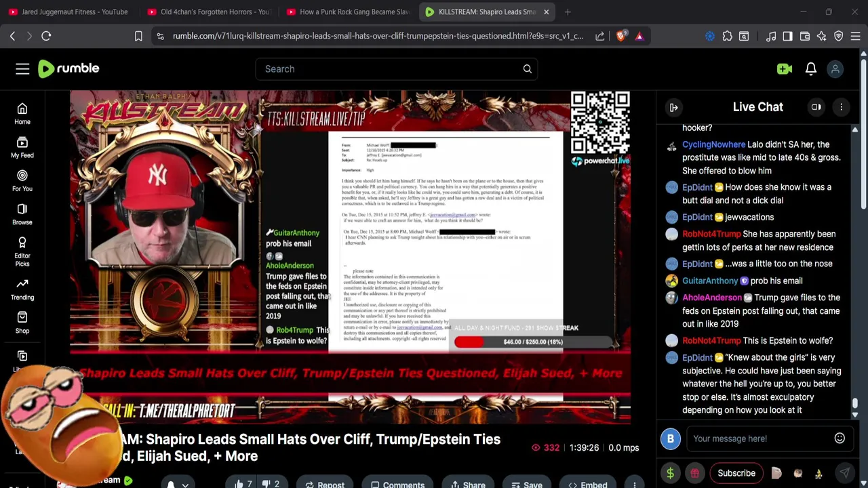
Task: Insert the banana emote in chat
Action: (x=818, y=474)
